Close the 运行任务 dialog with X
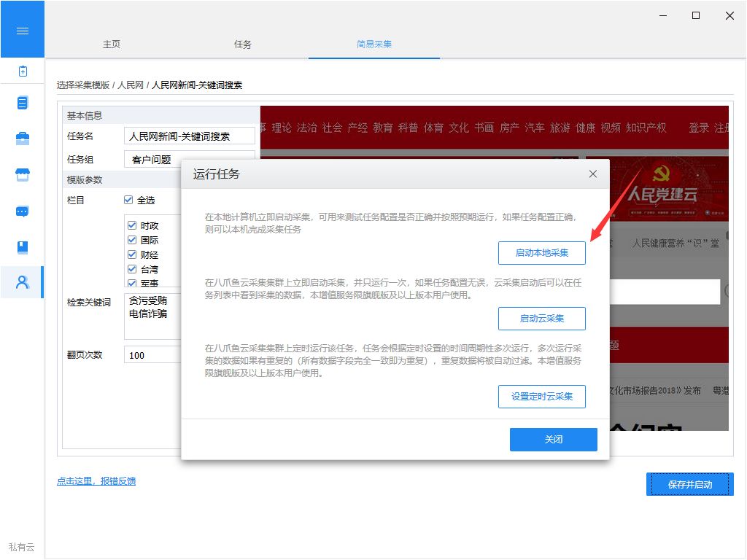 [x=592, y=174]
